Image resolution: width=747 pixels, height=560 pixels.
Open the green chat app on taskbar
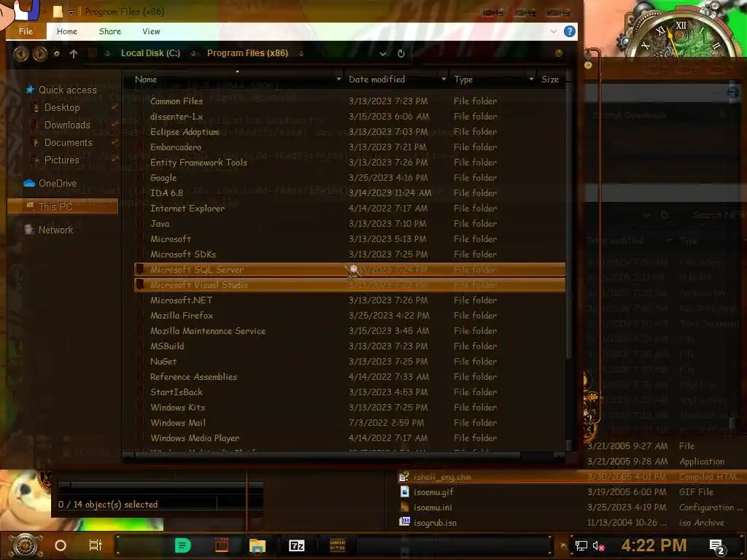(x=183, y=545)
